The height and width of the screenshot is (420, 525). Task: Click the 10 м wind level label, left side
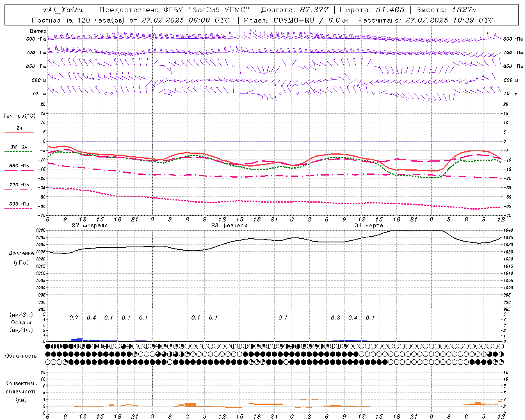pos(39,94)
